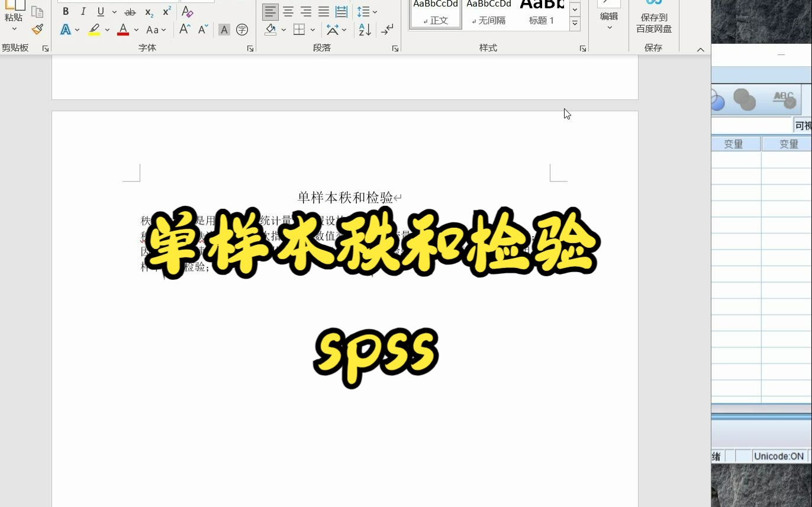Open text effects dropdown arrow
The image size is (812, 507).
[77, 30]
